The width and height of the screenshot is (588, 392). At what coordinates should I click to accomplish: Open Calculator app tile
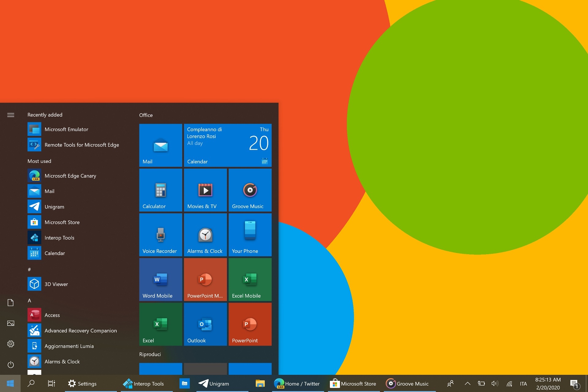[160, 190]
